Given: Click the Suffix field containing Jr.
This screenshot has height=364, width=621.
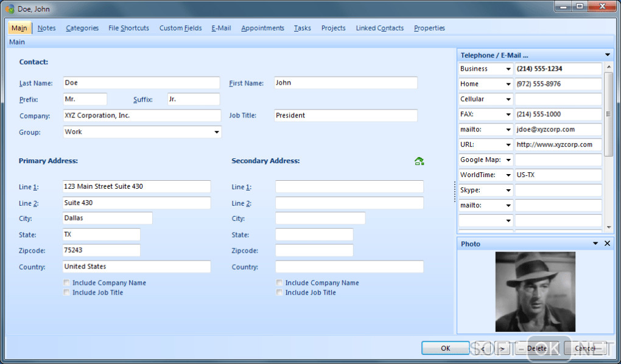Looking at the screenshot, I should click(193, 99).
